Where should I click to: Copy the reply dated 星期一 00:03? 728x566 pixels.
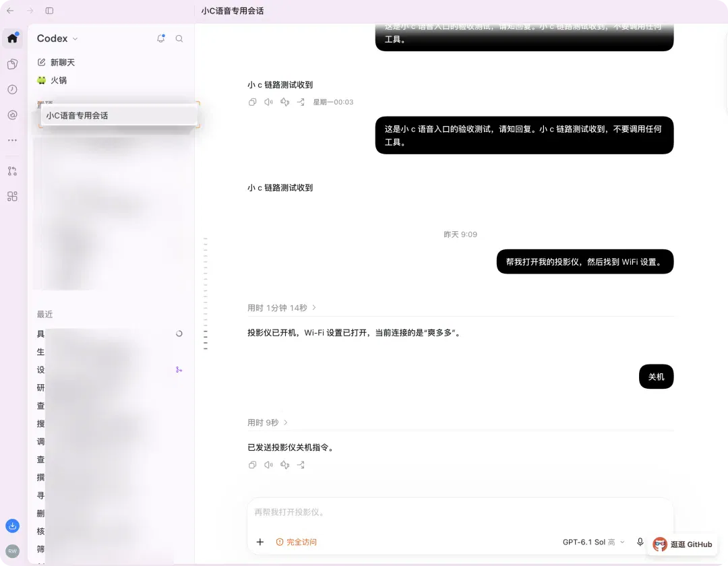[253, 102]
